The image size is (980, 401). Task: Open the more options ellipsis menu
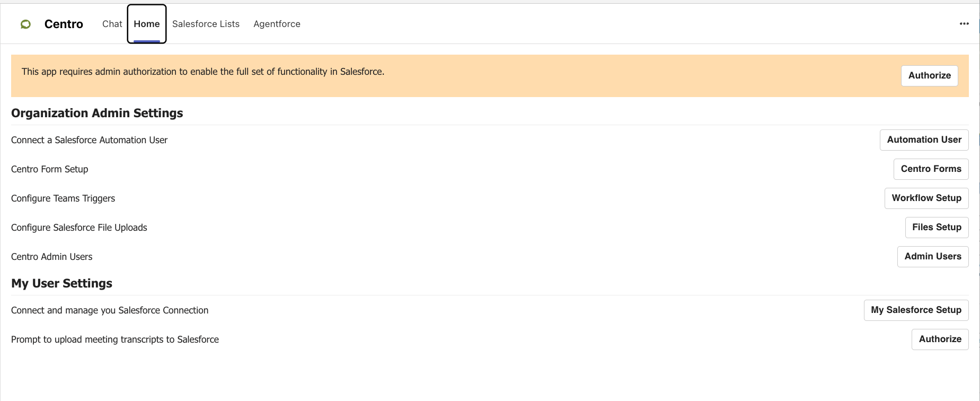coord(964,24)
